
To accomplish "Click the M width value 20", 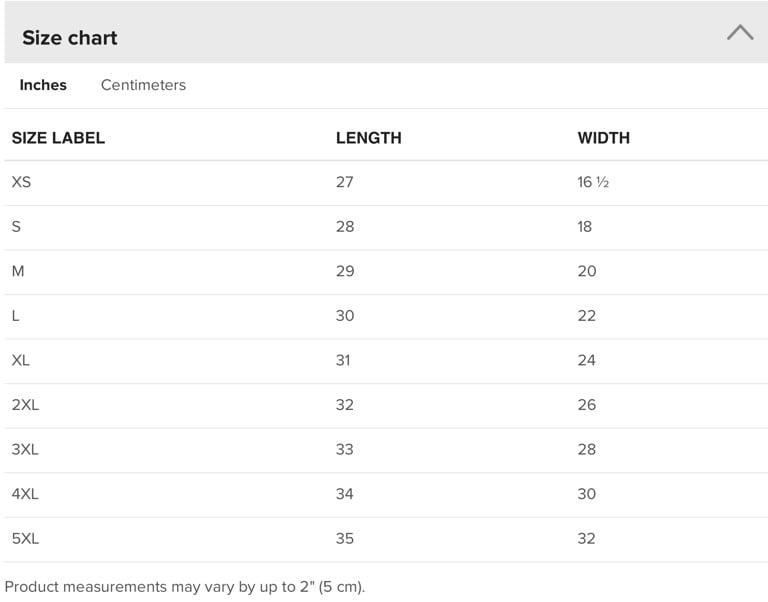I will [x=587, y=271].
